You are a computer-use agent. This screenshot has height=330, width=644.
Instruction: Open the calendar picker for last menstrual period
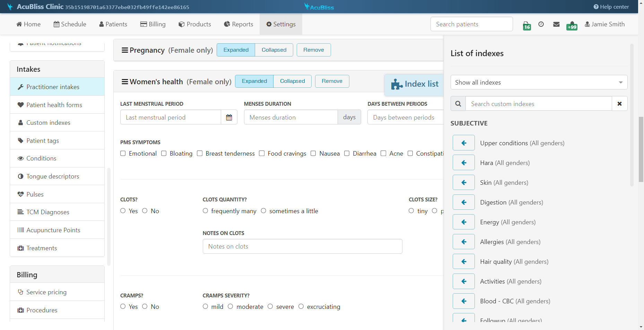[229, 117]
